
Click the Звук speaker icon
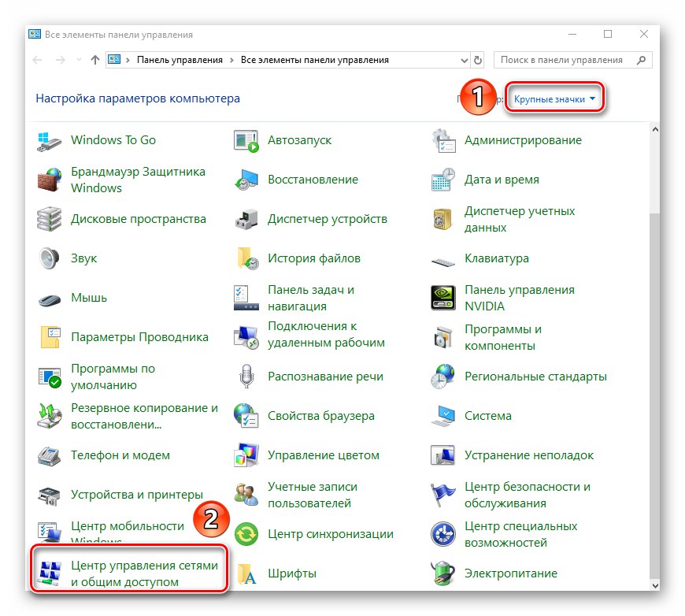pos(49,258)
